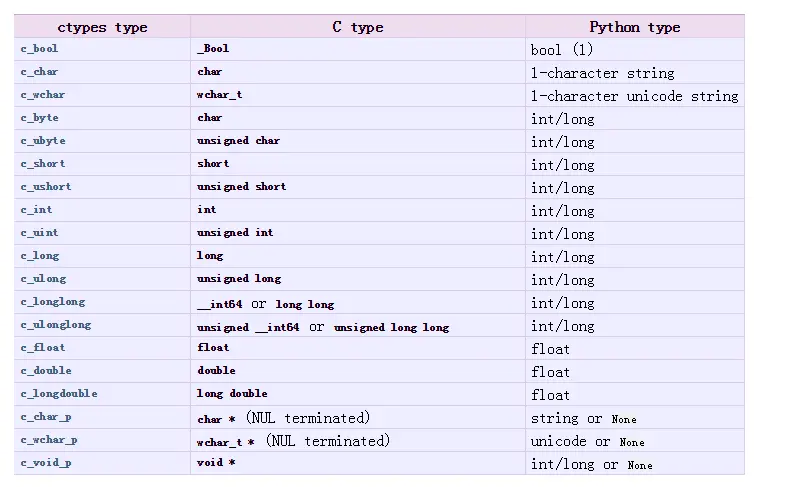Select the c_int ctypes link
This screenshot has height=487, width=795.
[x=36, y=210]
